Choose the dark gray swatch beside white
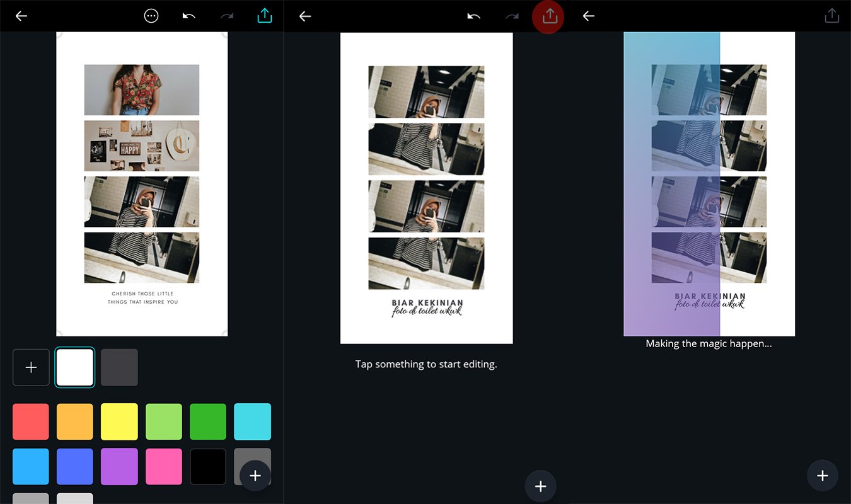This screenshot has height=504, width=851. [119, 367]
